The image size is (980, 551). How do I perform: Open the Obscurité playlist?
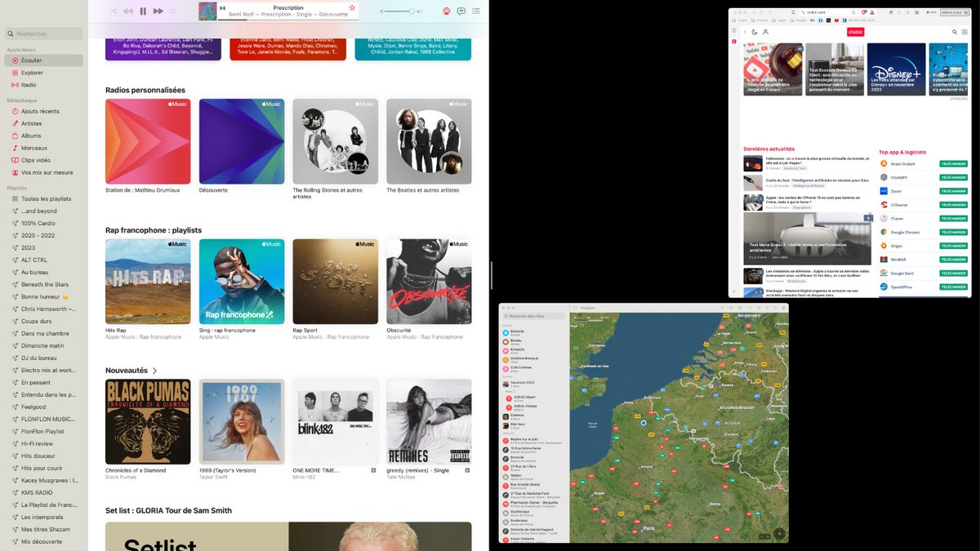pyautogui.click(x=429, y=282)
